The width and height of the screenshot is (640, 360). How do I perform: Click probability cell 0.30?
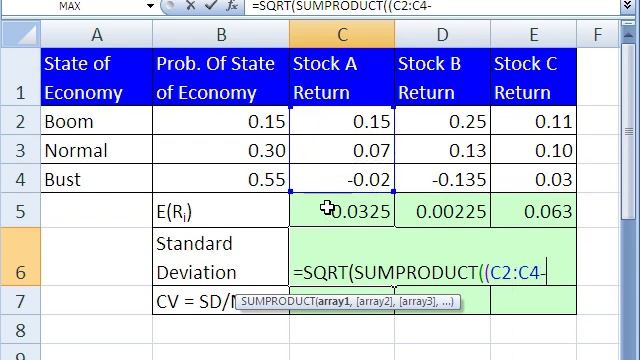point(221,150)
